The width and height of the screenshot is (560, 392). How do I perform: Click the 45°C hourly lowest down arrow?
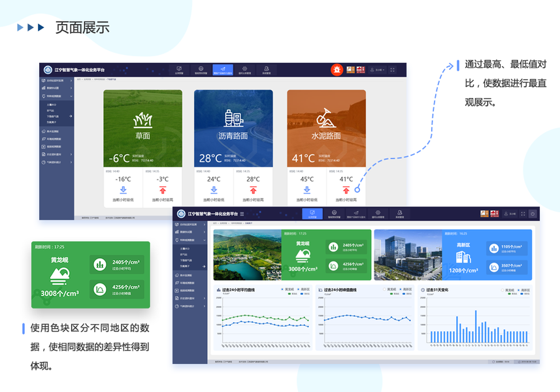306,190
